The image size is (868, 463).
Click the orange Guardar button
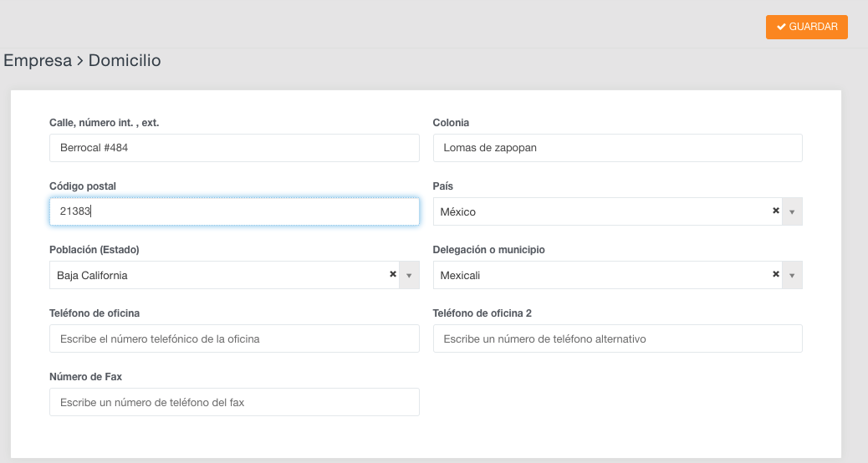point(807,27)
